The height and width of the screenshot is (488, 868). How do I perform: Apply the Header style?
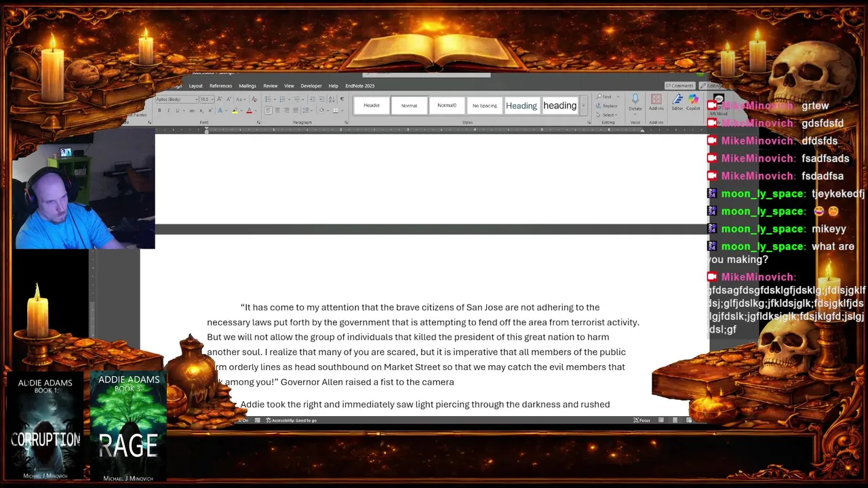pyautogui.click(x=372, y=106)
